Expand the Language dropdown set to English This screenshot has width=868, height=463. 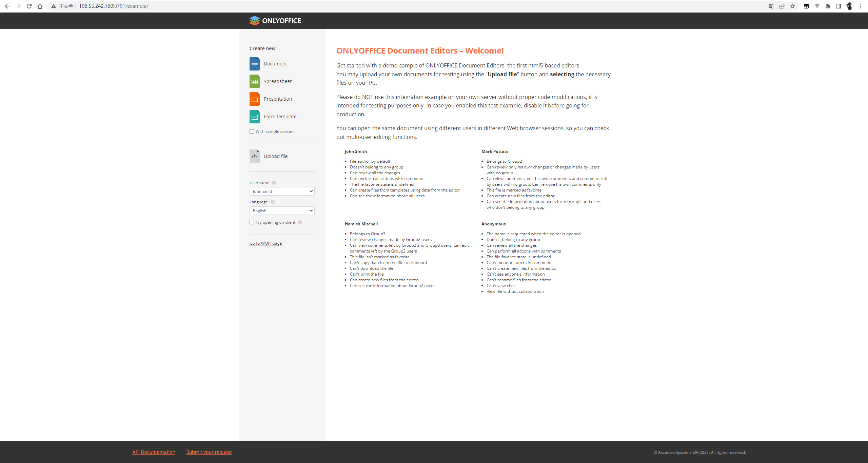[x=282, y=211]
